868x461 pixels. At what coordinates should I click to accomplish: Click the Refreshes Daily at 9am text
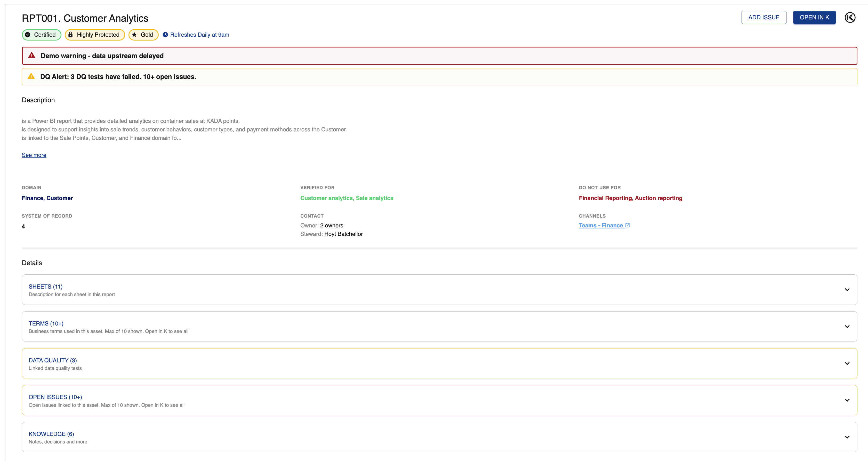pos(199,35)
